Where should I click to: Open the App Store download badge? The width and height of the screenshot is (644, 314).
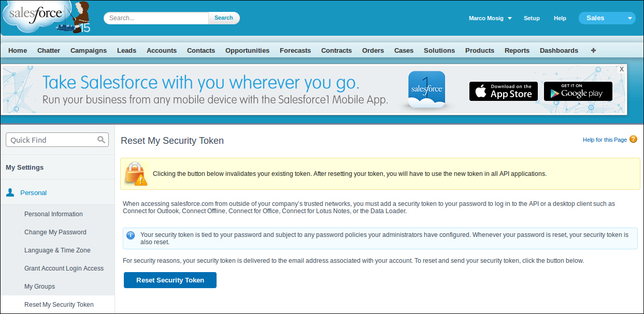(x=504, y=91)
